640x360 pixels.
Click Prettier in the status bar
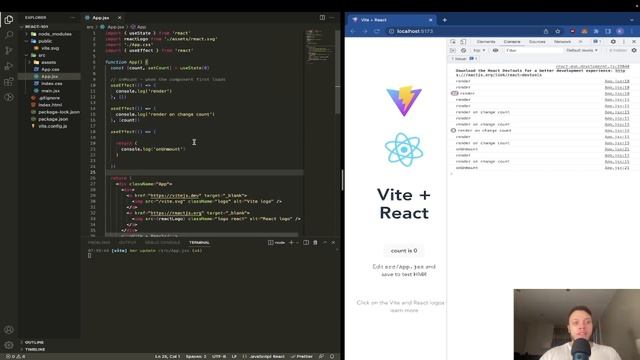[302, 356]
